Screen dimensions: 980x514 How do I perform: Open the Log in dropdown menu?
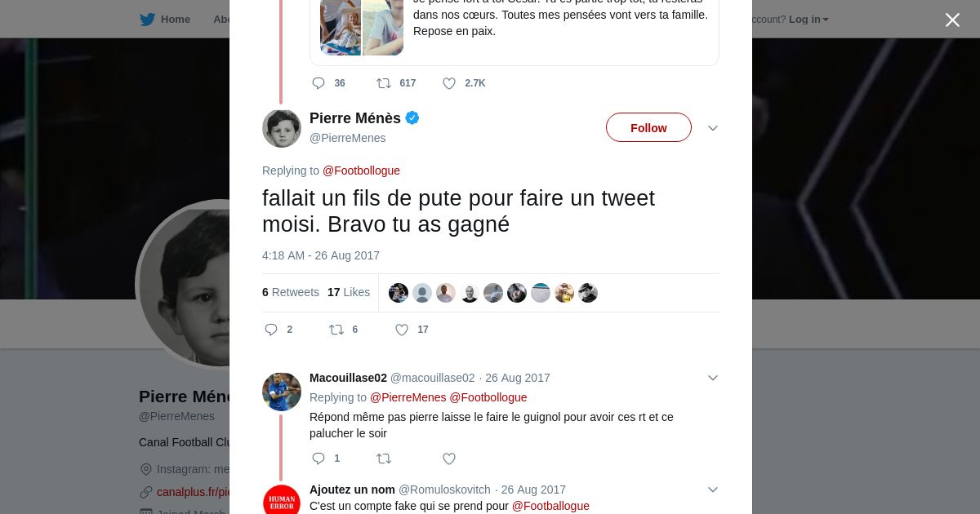pos(808,20)
